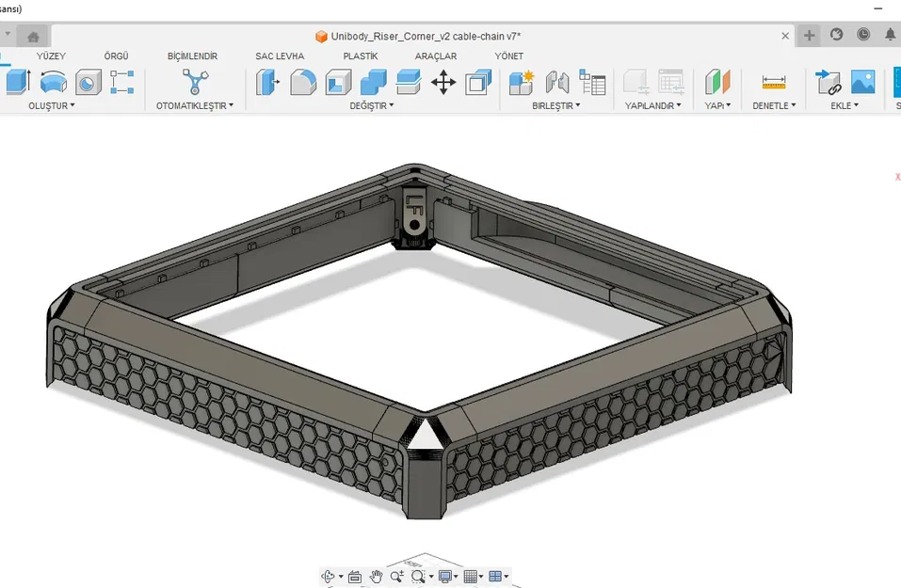Click the Joint tool icon

(x=556, y=82)
